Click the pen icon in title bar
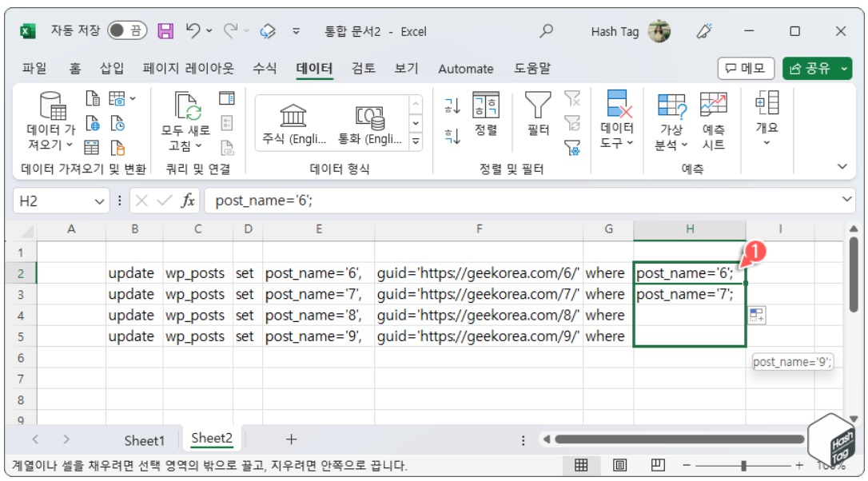 click(703, 31)
